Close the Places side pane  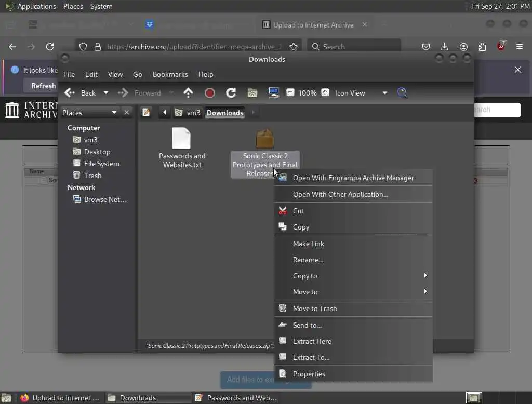pyautogui.click(x=127, y=112)
